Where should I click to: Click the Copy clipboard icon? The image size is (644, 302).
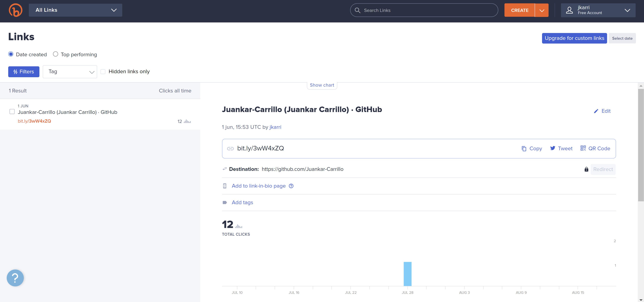coord(524,149)
